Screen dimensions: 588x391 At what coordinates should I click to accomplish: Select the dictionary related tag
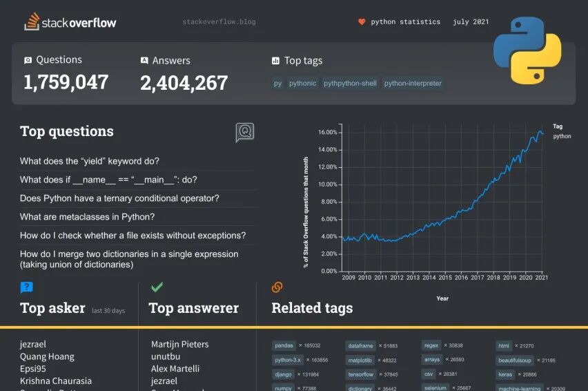[x=360, y=388]
